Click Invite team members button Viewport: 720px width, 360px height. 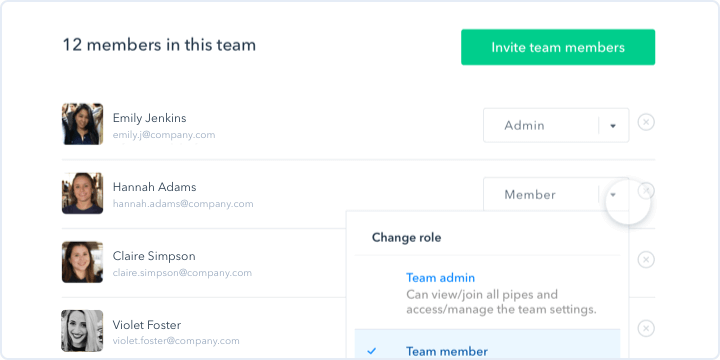(558, 47)
